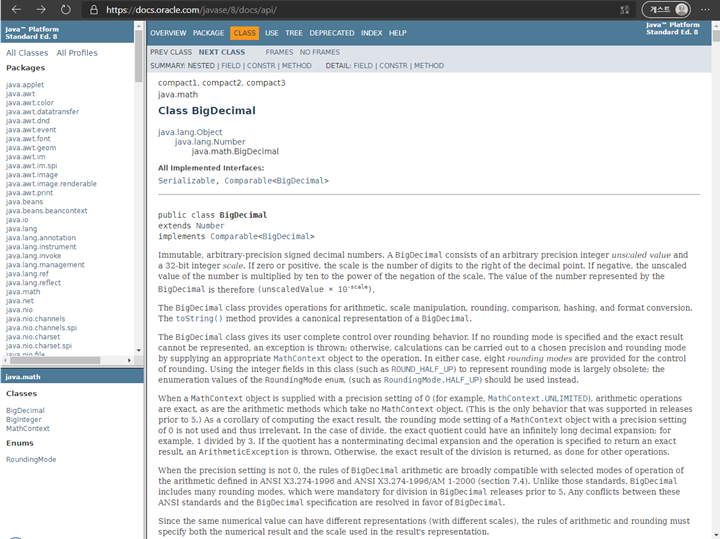This screenshot has width=720, height=539.
Task: Jump to CONSTR in the detail row
Action: coord(394,66)
